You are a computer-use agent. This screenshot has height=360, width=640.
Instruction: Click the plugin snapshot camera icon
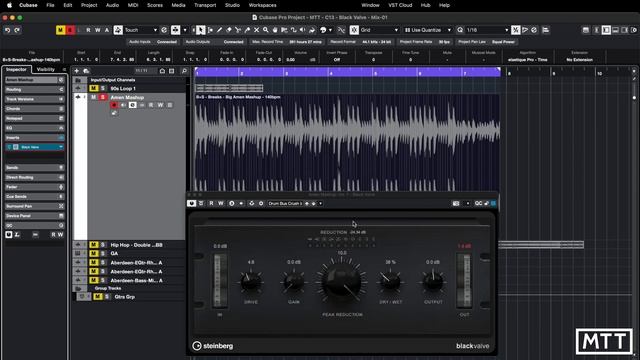pos(456,203)
